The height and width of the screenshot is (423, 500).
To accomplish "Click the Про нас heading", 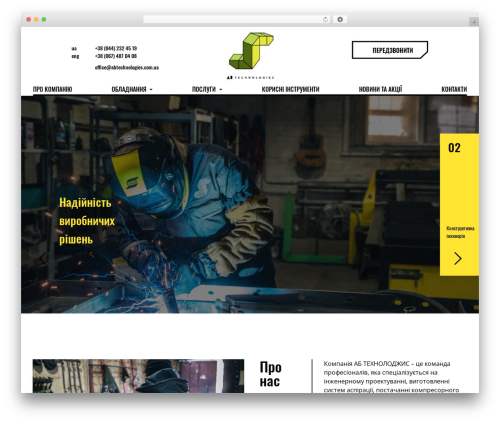I will 271,374.
